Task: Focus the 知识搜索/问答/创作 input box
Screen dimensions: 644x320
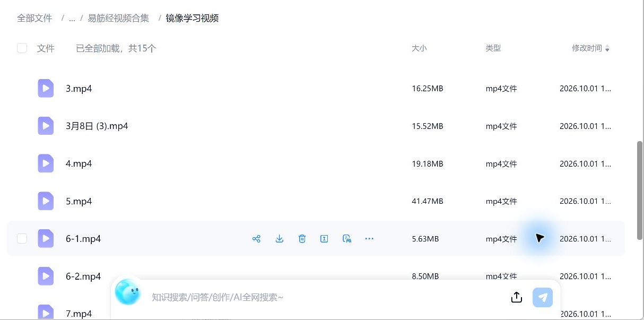Action: click(x=324, y=297)
